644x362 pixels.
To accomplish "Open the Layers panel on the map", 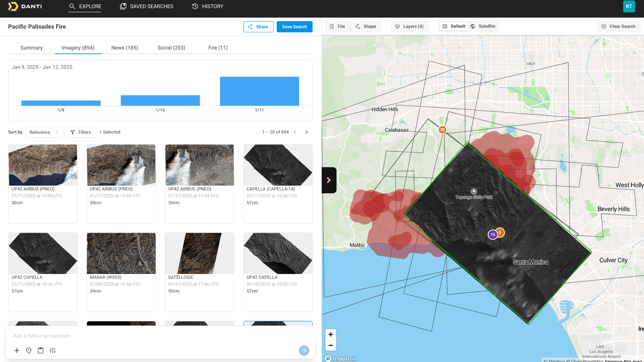I will pyautogui.click(x=410, y=26).
